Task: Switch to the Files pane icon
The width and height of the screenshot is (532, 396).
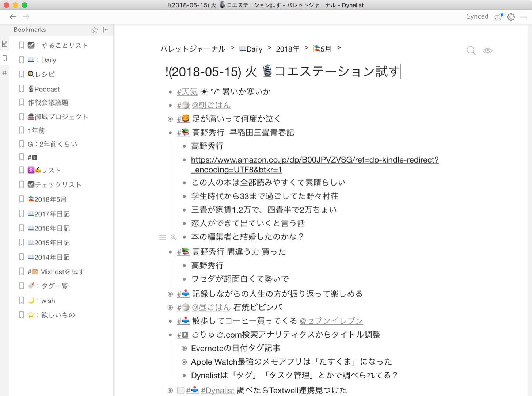Action: [5, 44]
